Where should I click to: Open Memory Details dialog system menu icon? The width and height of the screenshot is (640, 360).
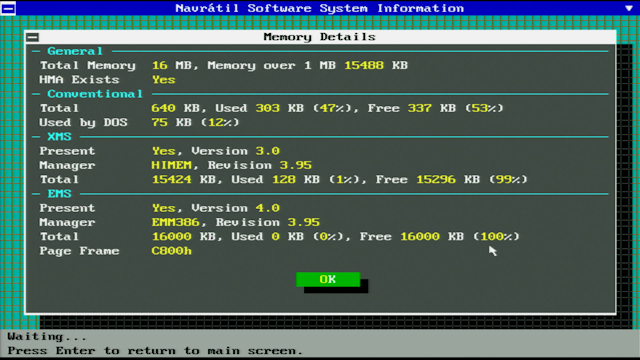pyautogui.click(x=33, y=37)
